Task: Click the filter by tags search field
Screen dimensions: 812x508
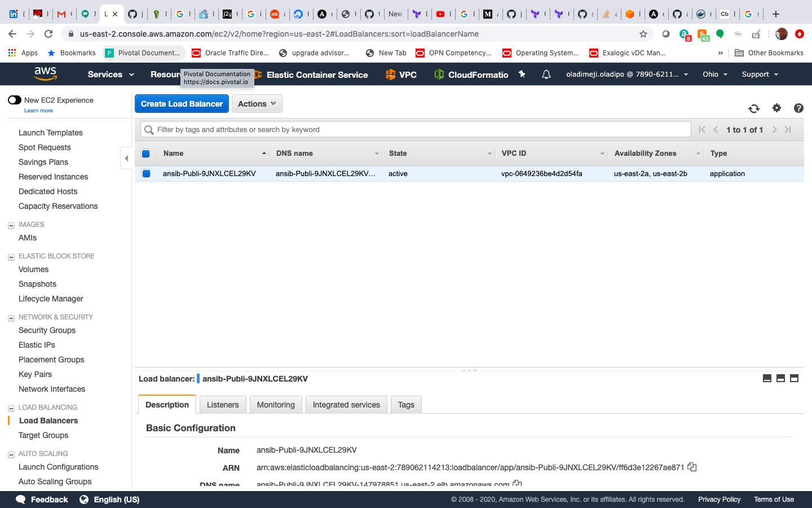Action: (416, 129)
